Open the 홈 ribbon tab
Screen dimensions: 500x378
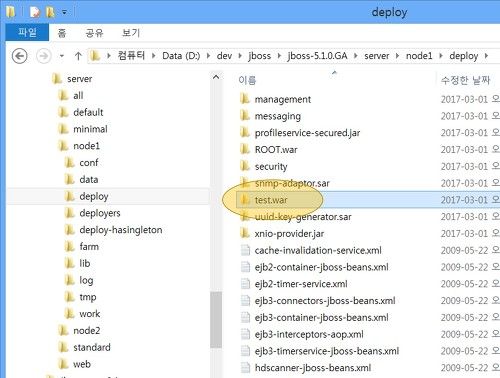point(62,33)
